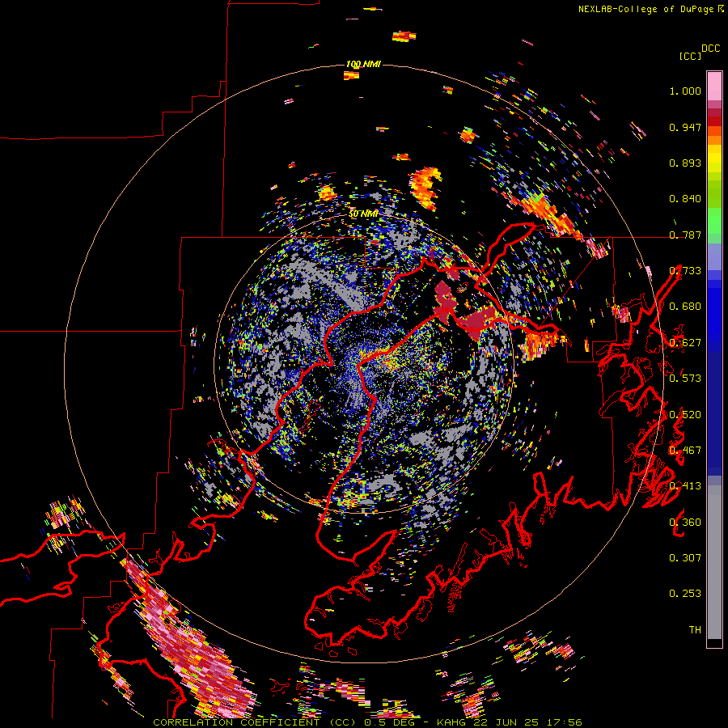
Task: Pick the green swatch near 0.840
Action: coord(714,194)
